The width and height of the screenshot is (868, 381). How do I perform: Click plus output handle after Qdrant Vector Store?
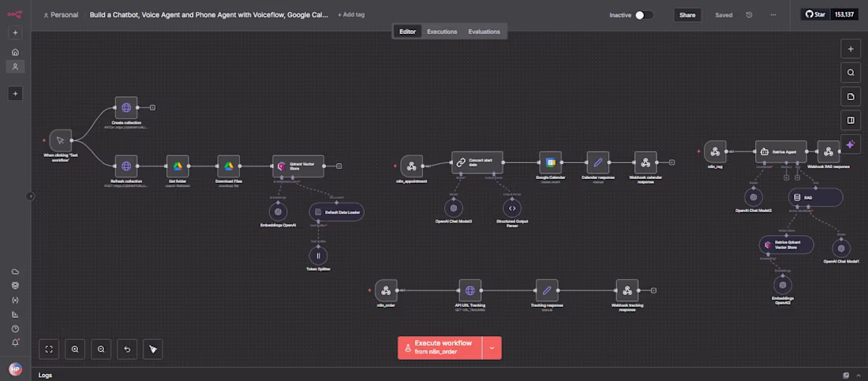339,166
